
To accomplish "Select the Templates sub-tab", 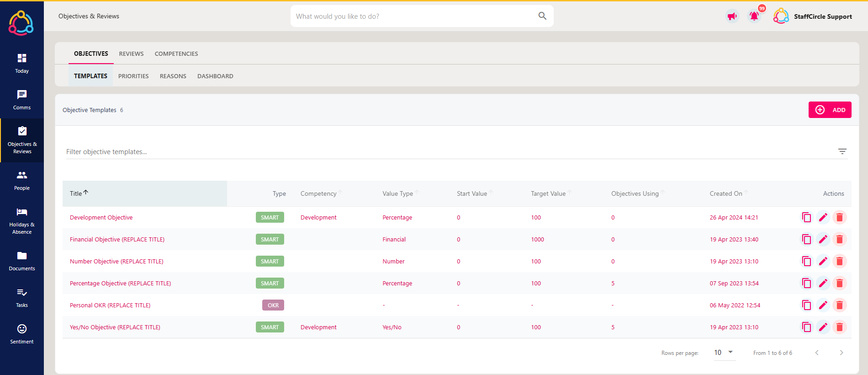I will coord(90,76).
